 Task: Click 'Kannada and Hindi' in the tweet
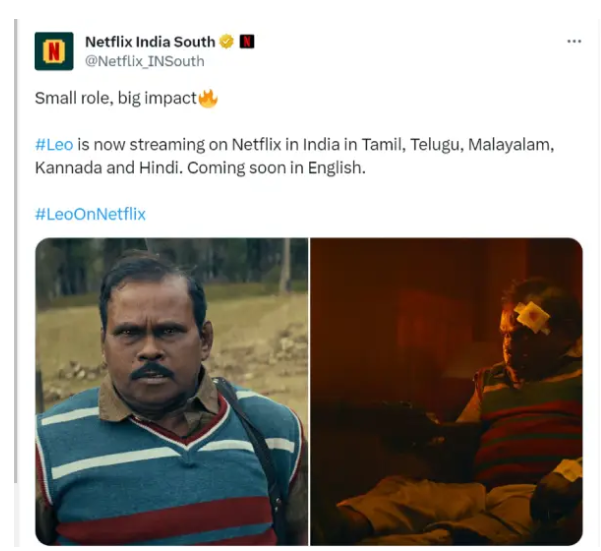pyautogui.click(x=107, y=168)
